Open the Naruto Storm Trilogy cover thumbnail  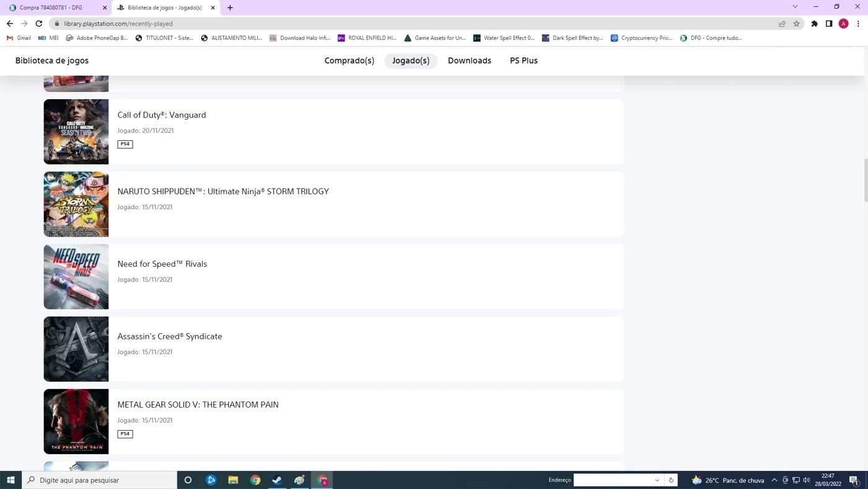(x=76, y=204)
